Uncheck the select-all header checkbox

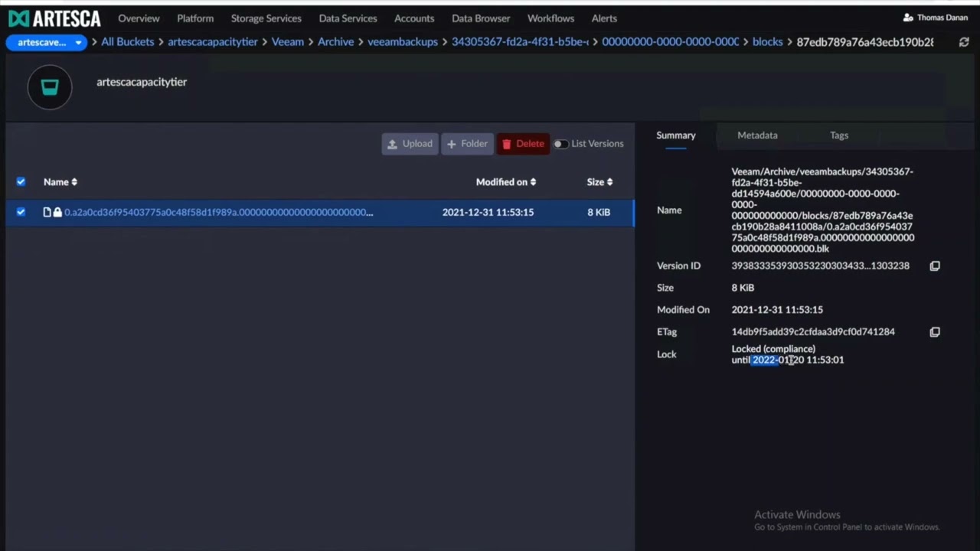click(x=21, y=181)
